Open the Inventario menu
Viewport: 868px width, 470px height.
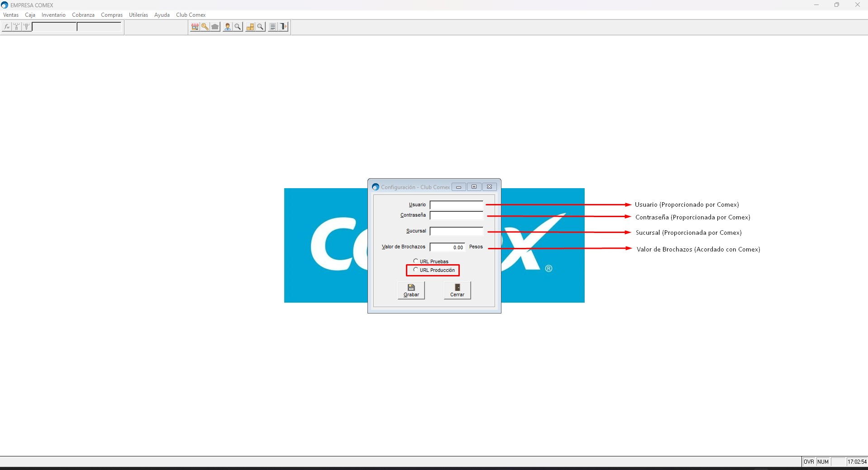53,15
